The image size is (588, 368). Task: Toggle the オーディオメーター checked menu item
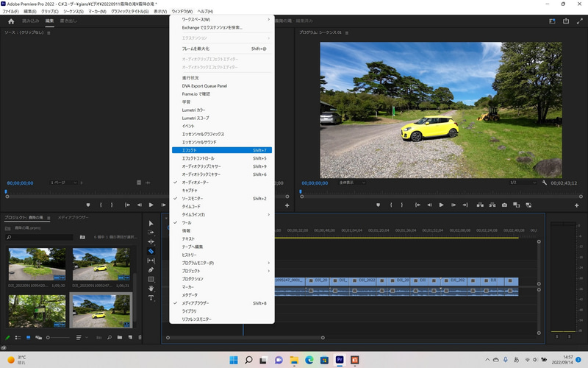[196, 182]
